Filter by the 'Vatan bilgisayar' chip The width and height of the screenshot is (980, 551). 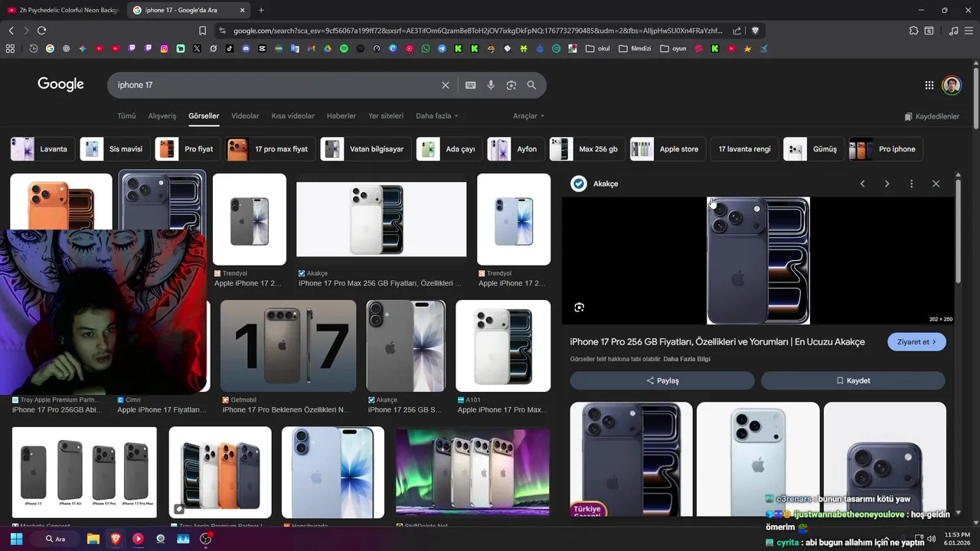[366, 149]
